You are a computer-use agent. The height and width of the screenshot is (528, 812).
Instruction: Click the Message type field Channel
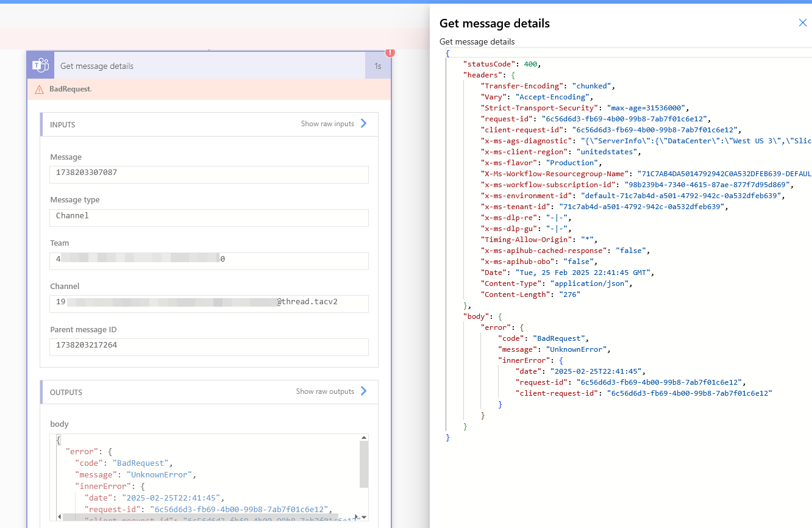coord(209,217)
